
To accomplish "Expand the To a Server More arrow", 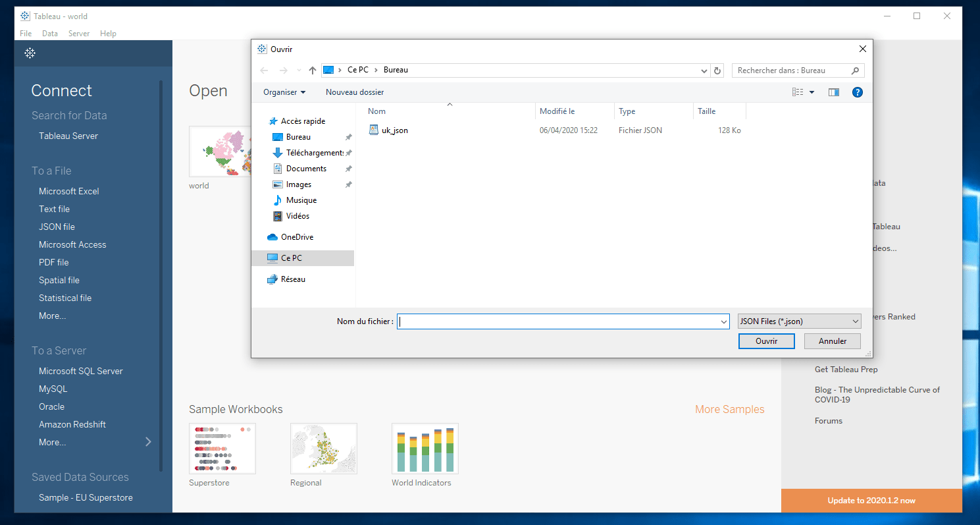I will [x=148, y=442].
